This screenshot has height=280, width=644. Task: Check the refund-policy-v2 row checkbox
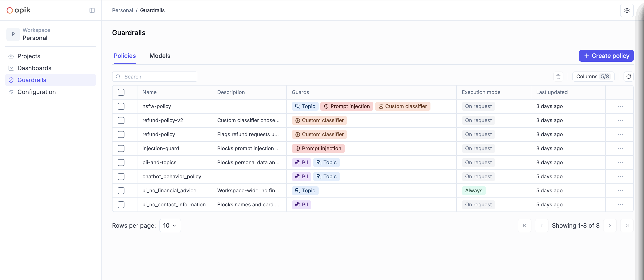click(121, 120)
